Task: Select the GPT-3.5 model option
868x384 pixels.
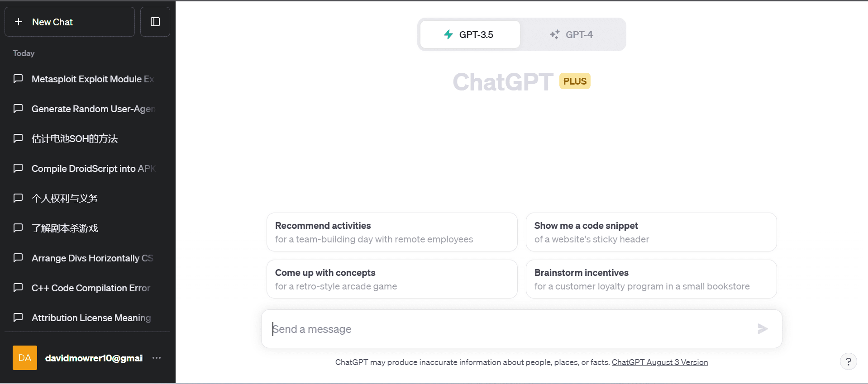Action: pos(470,34)
